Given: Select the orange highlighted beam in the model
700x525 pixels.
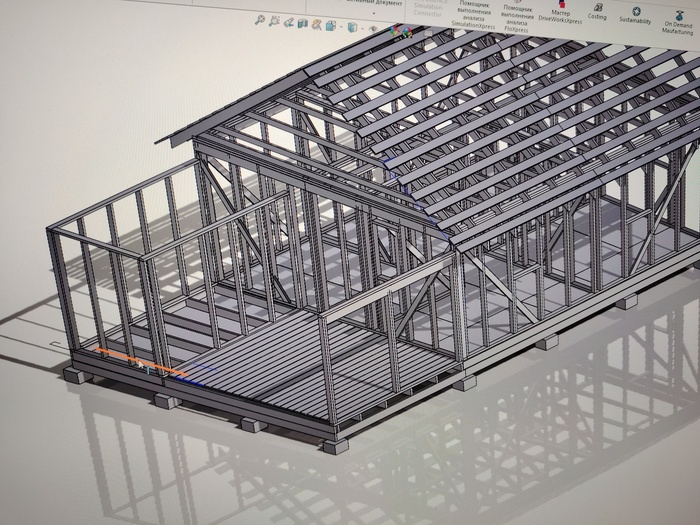Looking at the screenshot, I should point(141,362).
